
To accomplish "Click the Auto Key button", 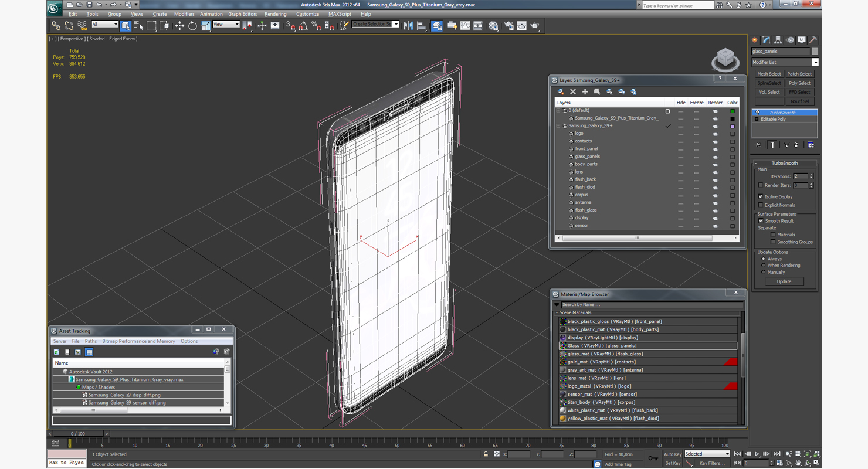I will pyautogui.click(x=673, y=454).
